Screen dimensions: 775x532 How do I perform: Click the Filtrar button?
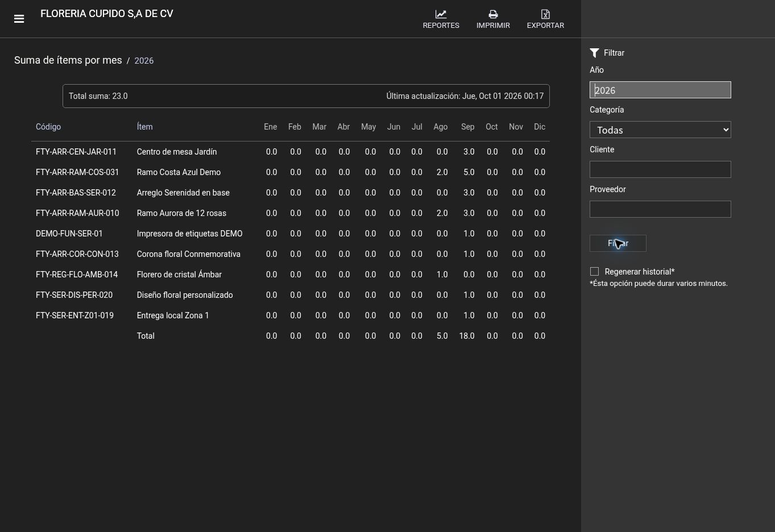pos(617,243)
